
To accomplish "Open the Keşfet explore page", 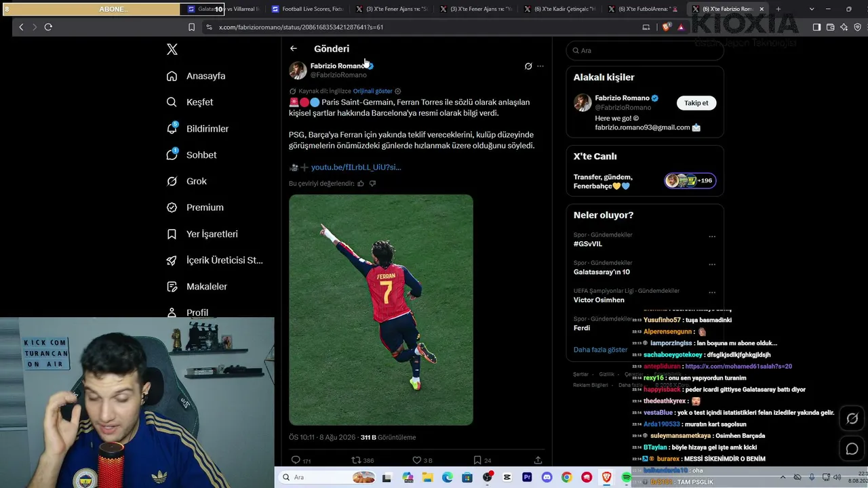I will pyautogui.click(x=190, y=102).
